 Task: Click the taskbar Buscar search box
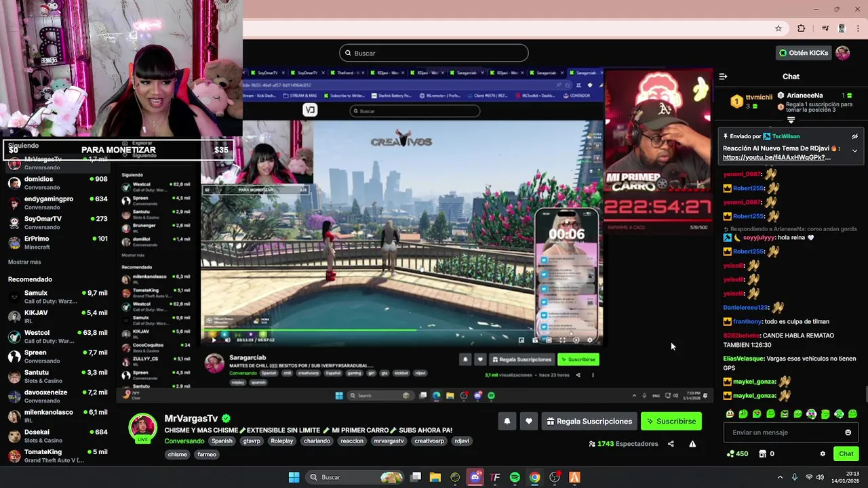[353, 477]
